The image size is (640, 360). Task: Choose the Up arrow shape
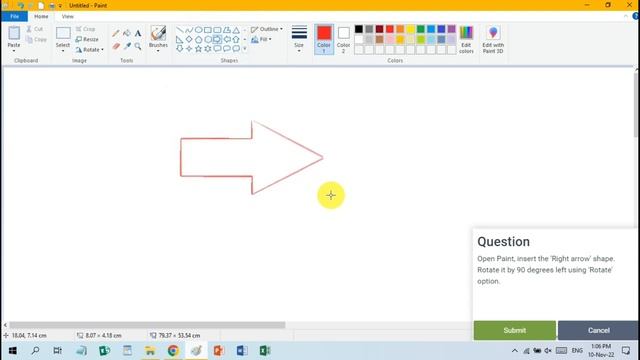click(x=236, y=40)
